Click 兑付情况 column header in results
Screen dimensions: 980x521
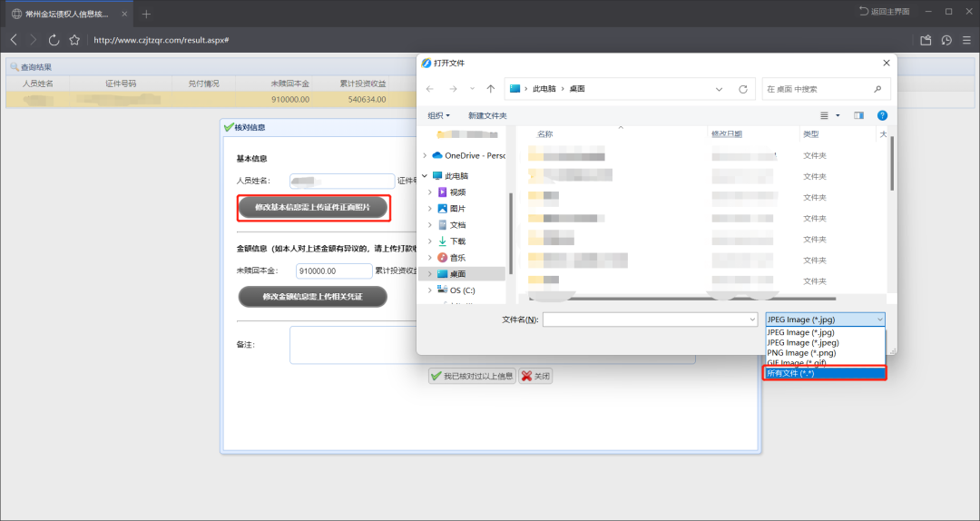(204, 84)
